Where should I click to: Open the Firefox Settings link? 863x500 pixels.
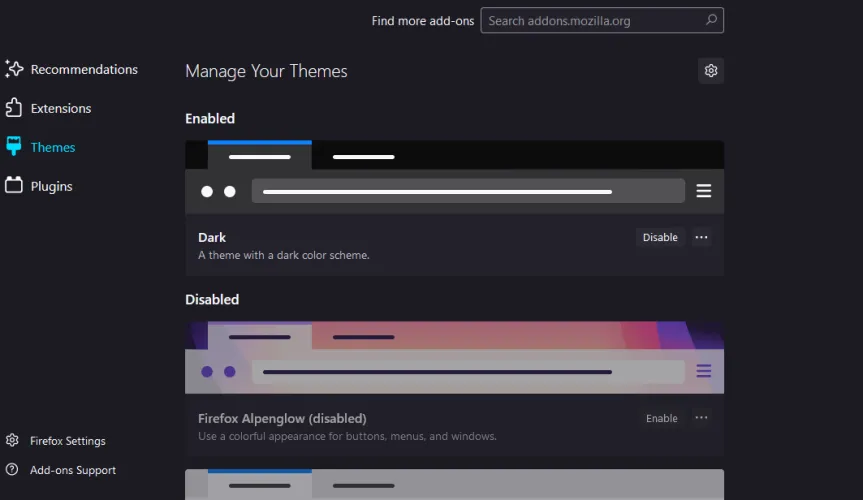(x=67, y=441)
